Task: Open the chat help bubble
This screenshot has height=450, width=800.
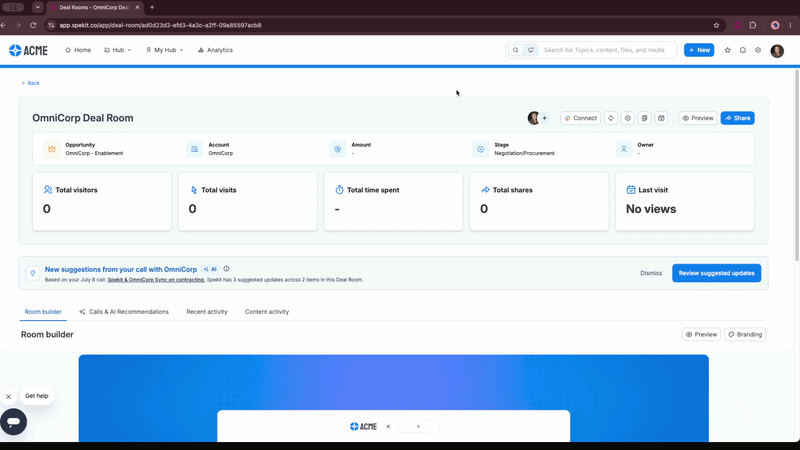Action: [13, 422]
